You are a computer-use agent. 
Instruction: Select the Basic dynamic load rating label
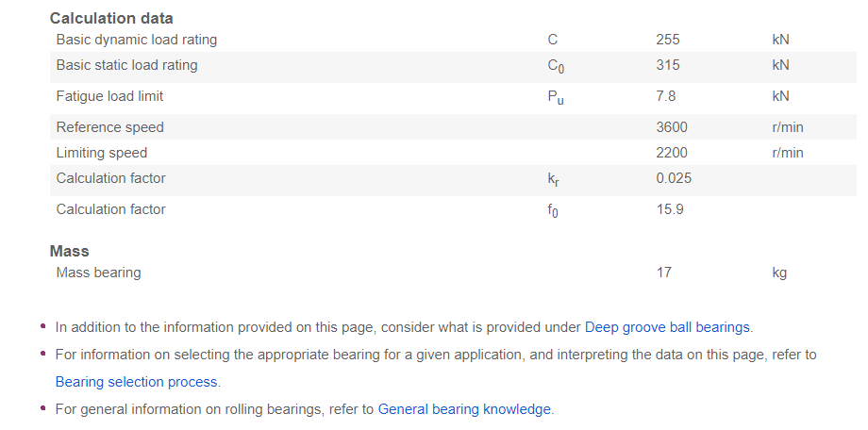pyautogui.click(x=136, y=40)
